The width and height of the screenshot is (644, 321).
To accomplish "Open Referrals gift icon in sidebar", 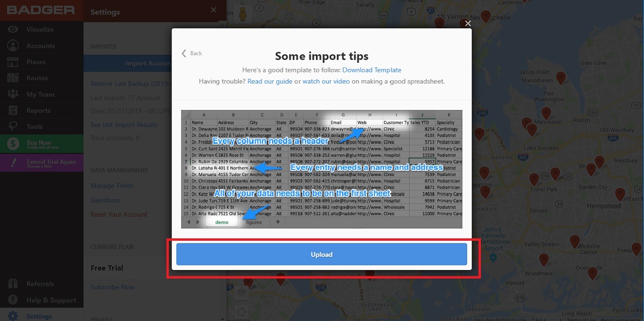I will coord(13,284).
